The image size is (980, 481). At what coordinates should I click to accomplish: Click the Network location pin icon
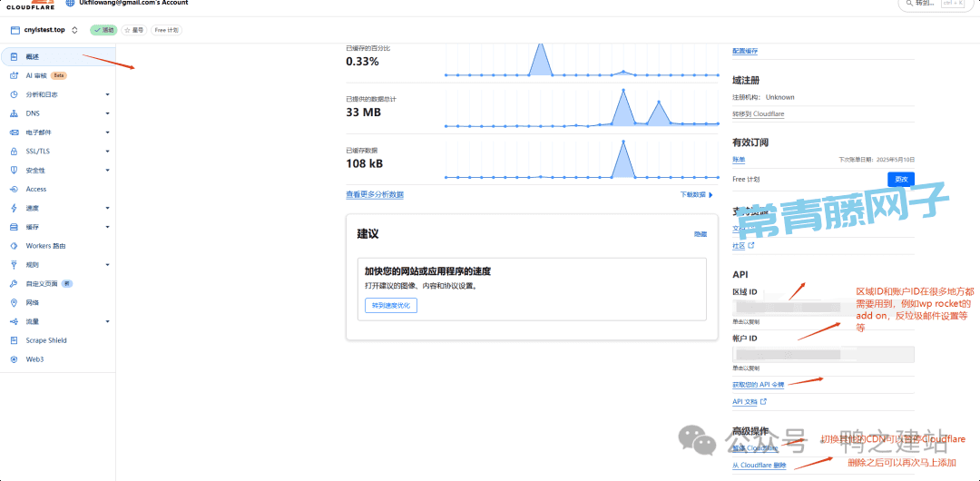(x=14, y=303)
